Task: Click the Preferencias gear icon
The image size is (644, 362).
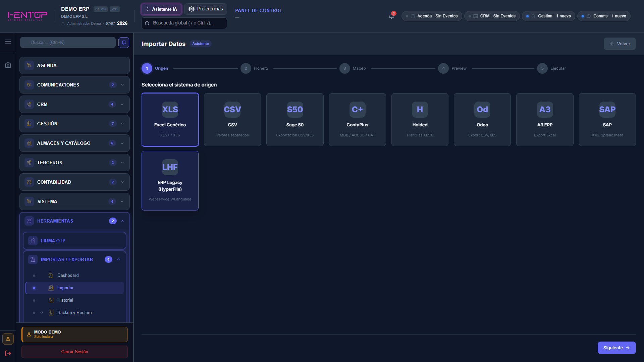Action: click(192, 9)
